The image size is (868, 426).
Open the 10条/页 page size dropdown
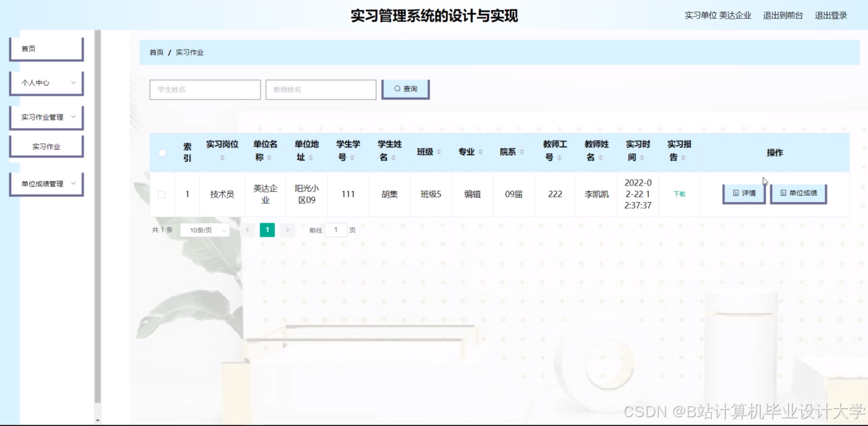pyautogui.click(x=204, y=230)
